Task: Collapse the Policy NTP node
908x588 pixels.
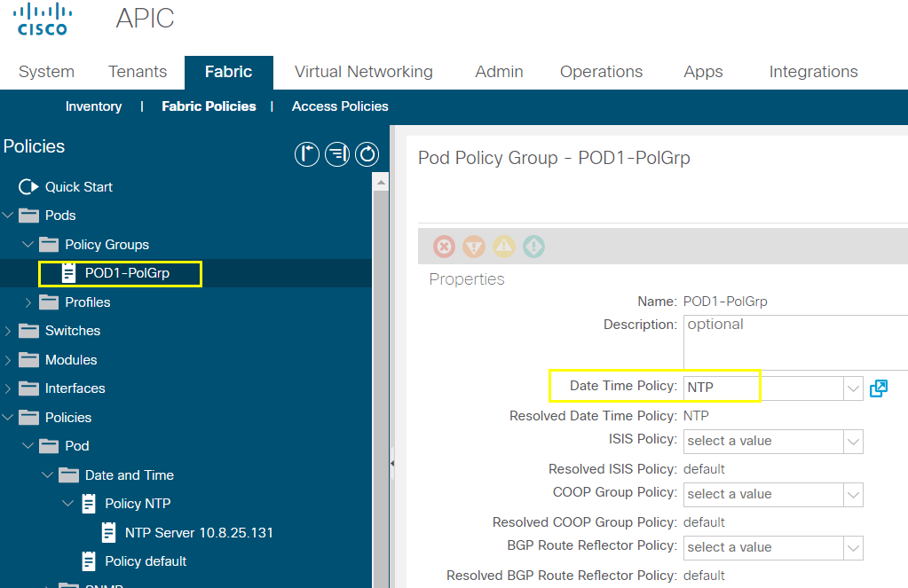Action: (x=67, y=503)
